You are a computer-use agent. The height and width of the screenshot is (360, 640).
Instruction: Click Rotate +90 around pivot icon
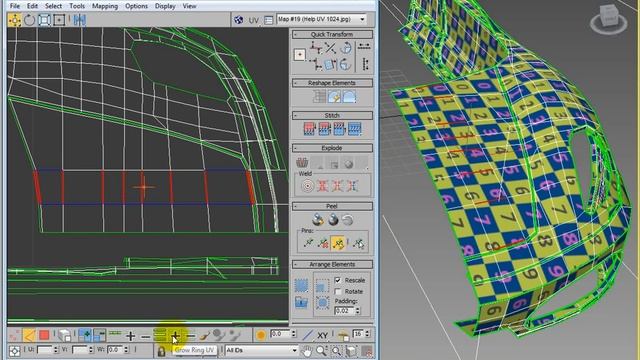346,48
